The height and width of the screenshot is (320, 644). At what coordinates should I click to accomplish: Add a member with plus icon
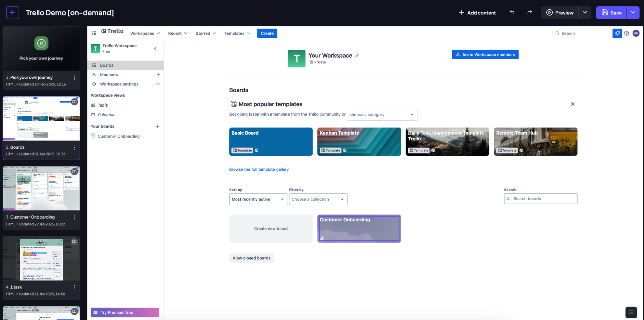click(158, 74)
